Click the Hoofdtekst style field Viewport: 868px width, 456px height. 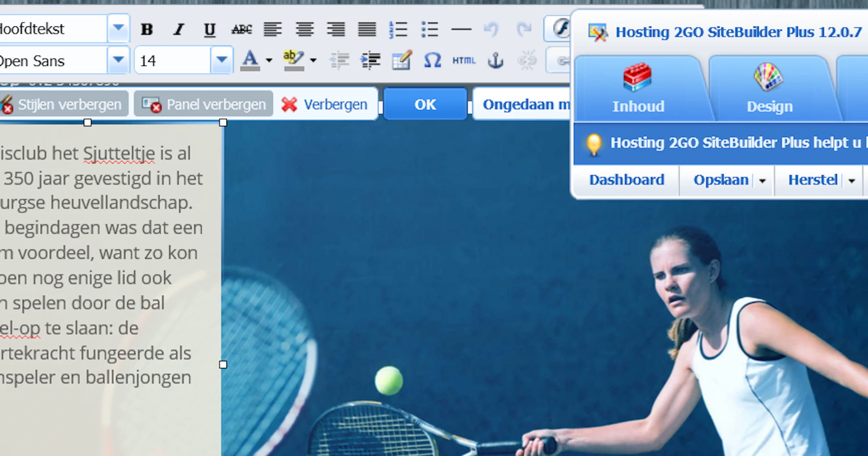pos(54,28)
